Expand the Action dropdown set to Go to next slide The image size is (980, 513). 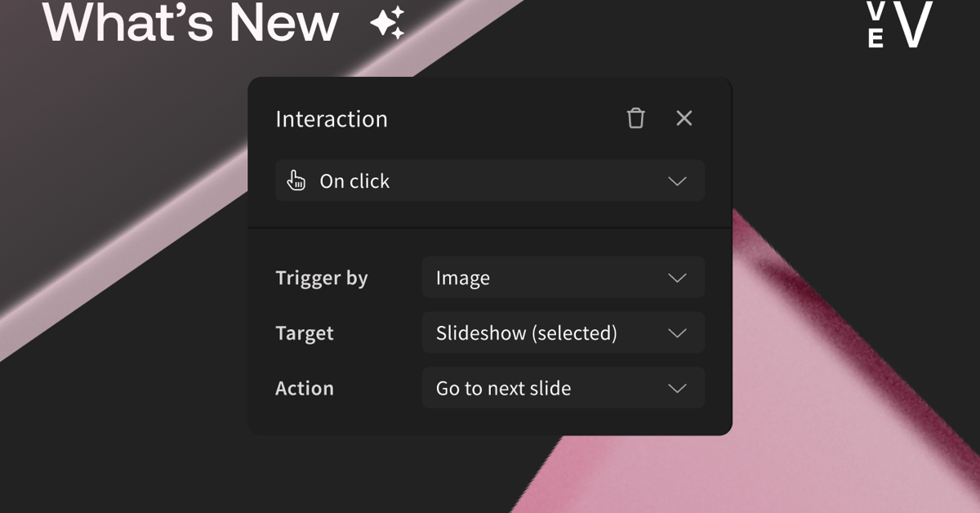tap(563, 388)
